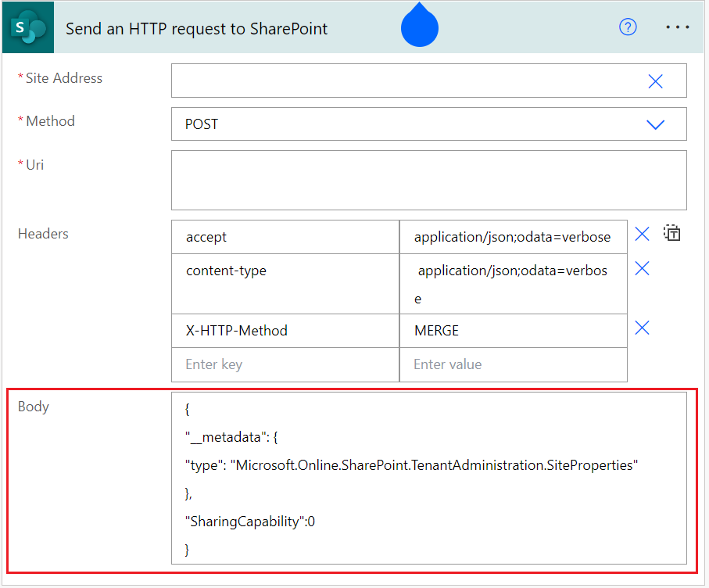Click into the Uri input field
Image resolution: width=709 pixels, height=588 pixels.
point(428,181)
